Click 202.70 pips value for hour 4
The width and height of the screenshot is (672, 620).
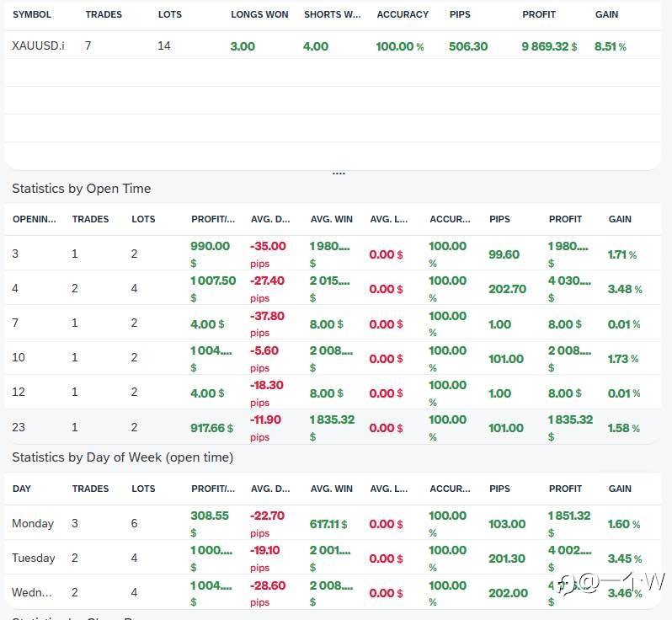pyautogui.click(x=507, y=289)
